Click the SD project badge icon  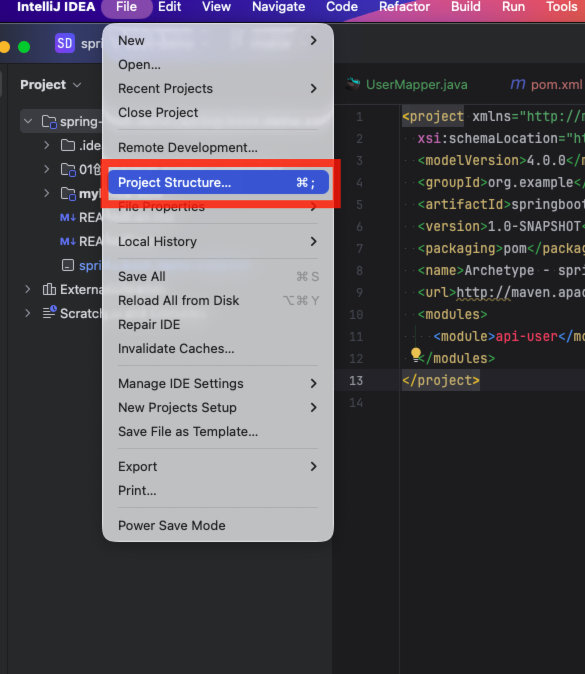tap(65, 43)
